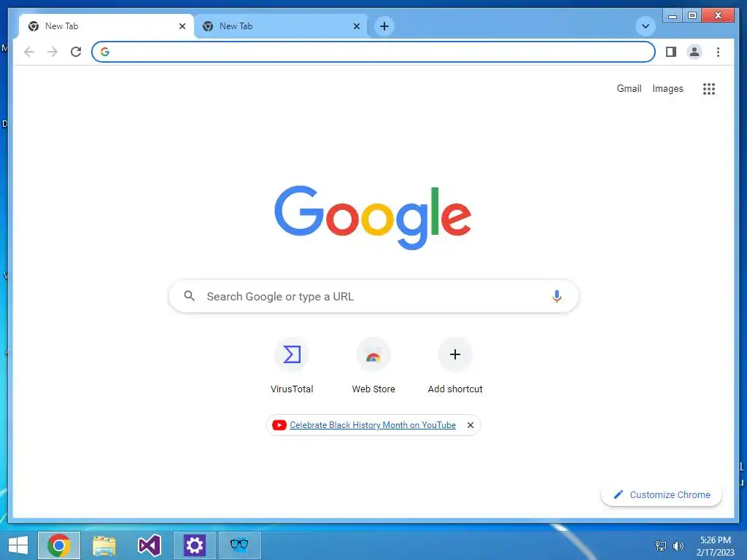The image size is (747, 560).
Task: Click the network tray icon
Action: click(x=661, y=545)
